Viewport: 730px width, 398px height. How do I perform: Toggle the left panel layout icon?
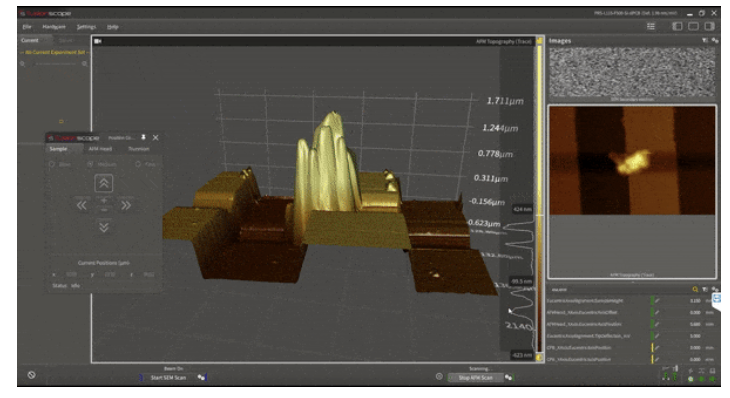coord(677,27)
